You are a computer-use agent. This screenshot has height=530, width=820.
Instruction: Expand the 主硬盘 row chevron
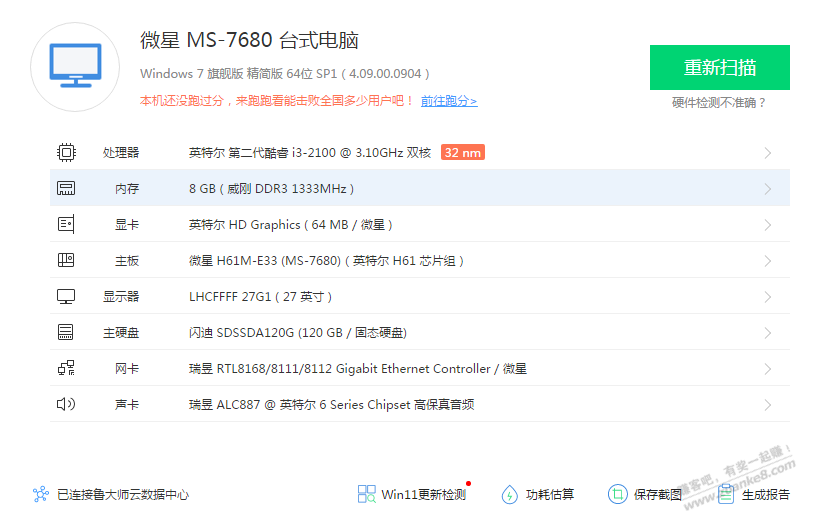point(768,333)
